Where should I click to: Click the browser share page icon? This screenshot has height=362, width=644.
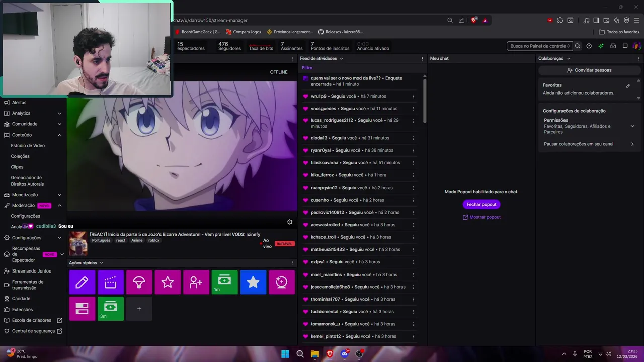(461, 20)
